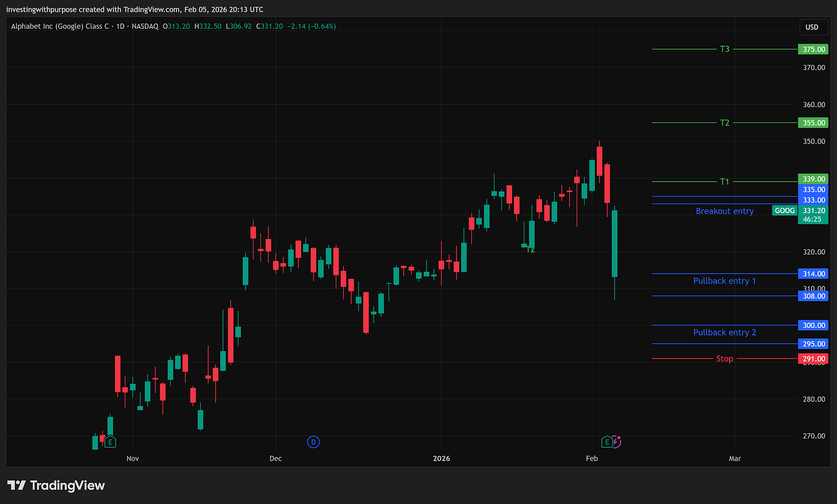Click the 370.00 price axis label
This screenshot has height=504, width=837.
click(814, 68)
